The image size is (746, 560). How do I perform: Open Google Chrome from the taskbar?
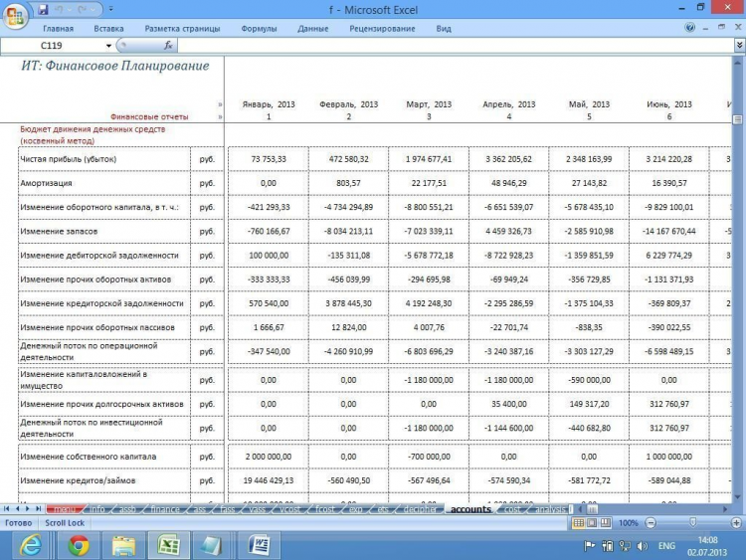tap(79, 545)
